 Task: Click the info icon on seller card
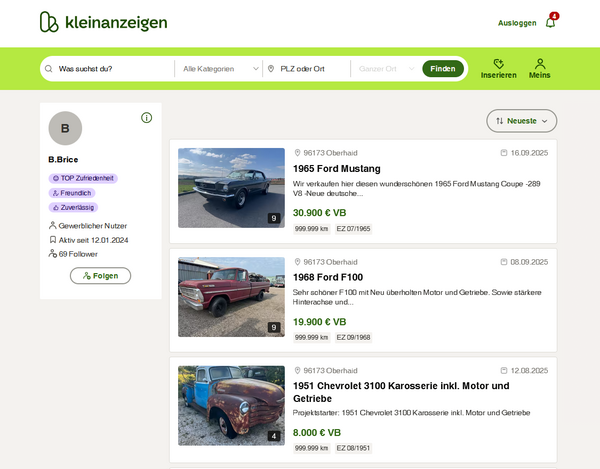(x=147, y=118)
